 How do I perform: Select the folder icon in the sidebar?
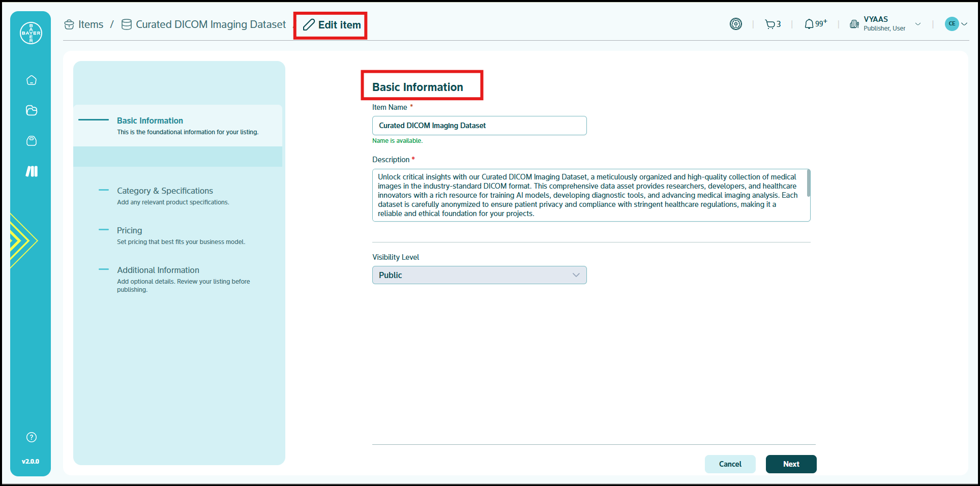click(31, 110)
